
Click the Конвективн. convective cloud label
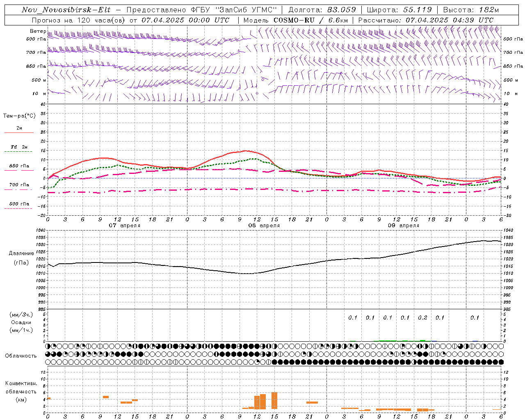pyautogui.click(x=21, y=383)
